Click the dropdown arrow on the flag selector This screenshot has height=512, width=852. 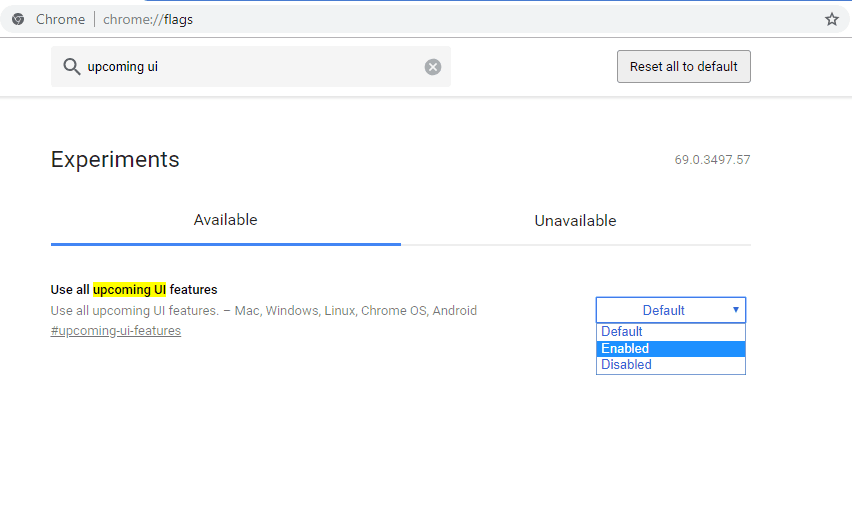pyautogui.click(x=736, y=310)
